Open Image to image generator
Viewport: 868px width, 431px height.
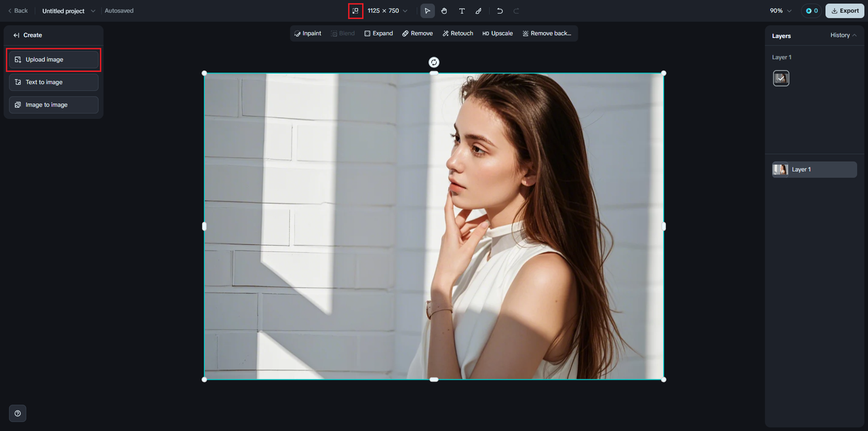[x=54, y=105]
